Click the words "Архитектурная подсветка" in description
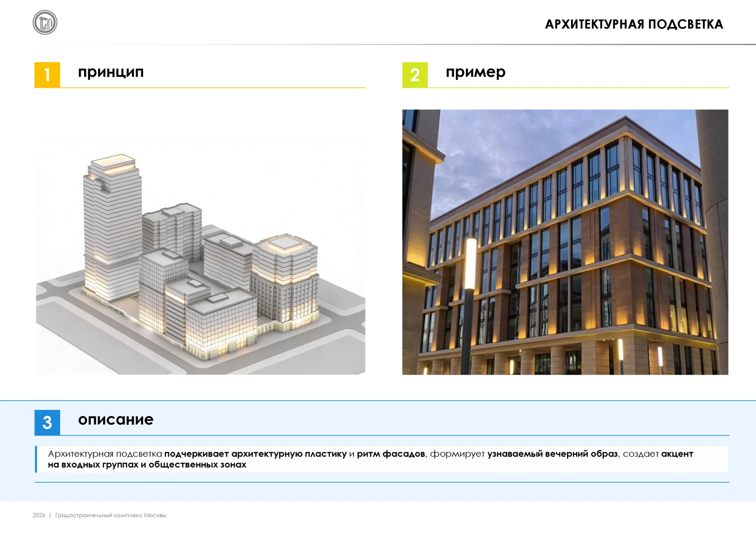The image size is (756, 535). (105, 454)
